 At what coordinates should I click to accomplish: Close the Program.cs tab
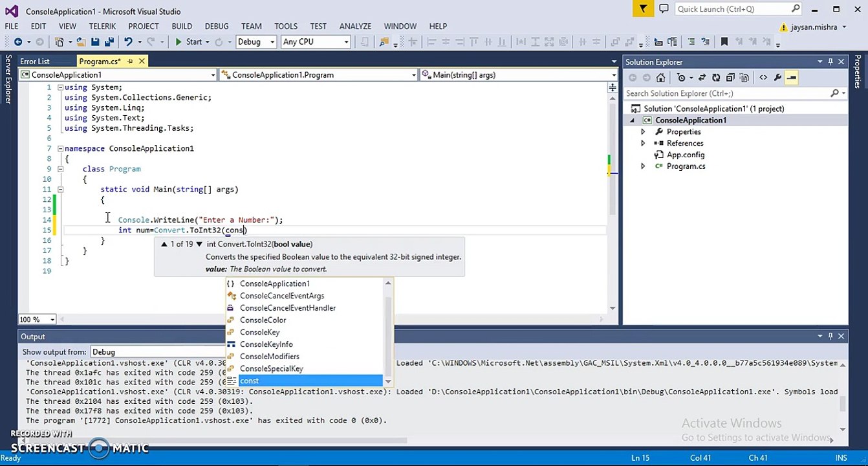click(x=141, y=61)
